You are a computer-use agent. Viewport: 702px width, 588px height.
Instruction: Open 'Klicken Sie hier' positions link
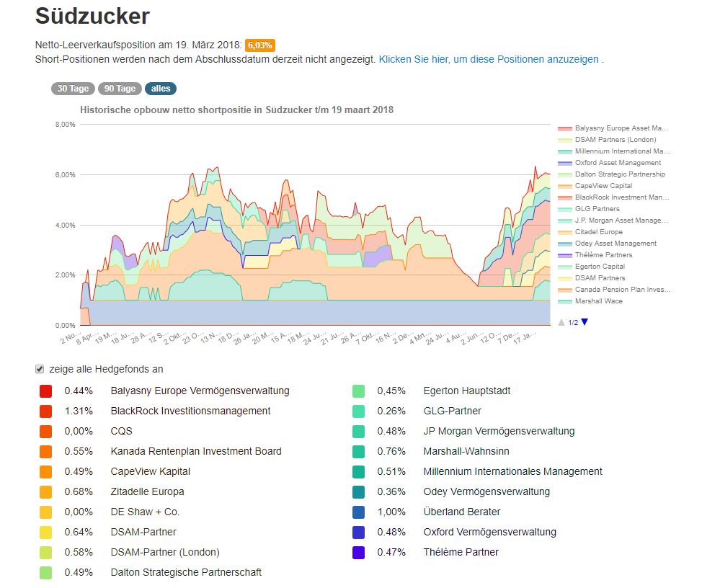coord(489,59)
